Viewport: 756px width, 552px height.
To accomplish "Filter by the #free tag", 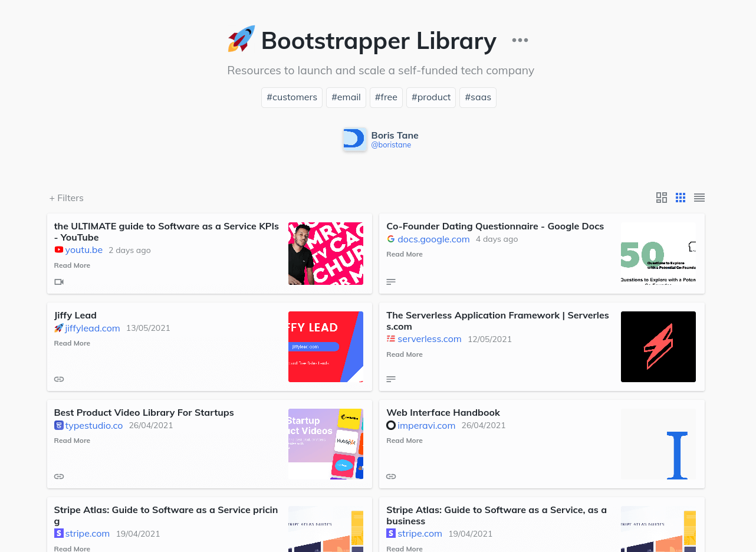I will point(386,97).
